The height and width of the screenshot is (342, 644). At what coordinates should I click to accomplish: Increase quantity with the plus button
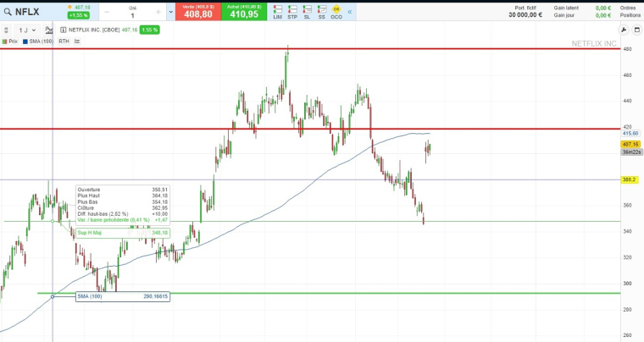coord(158,12)
